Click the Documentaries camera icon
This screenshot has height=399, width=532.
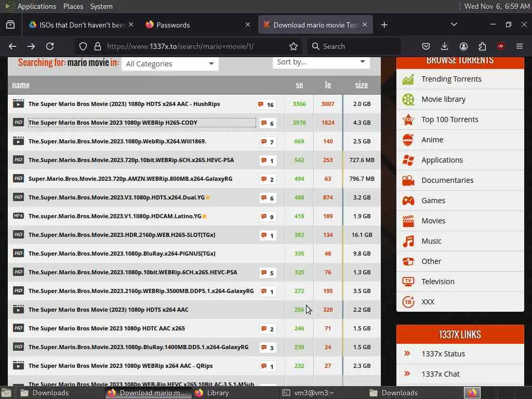408,180
